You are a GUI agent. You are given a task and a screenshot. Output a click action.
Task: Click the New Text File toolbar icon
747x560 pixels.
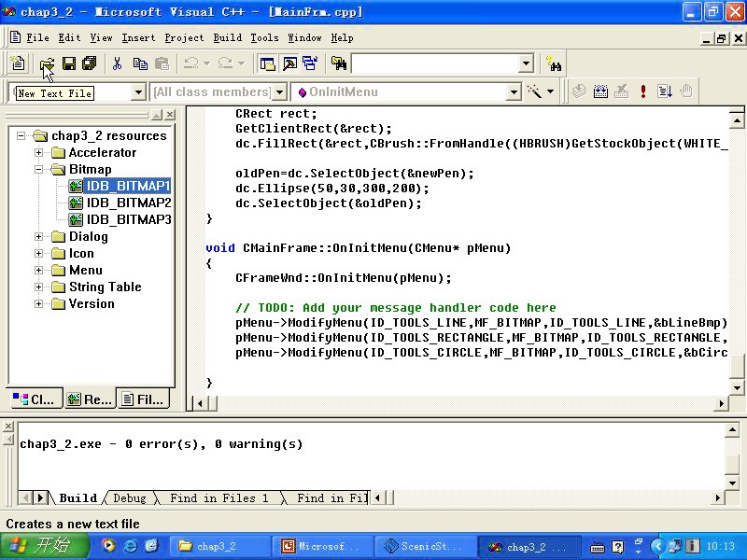(x=18, y=63)
